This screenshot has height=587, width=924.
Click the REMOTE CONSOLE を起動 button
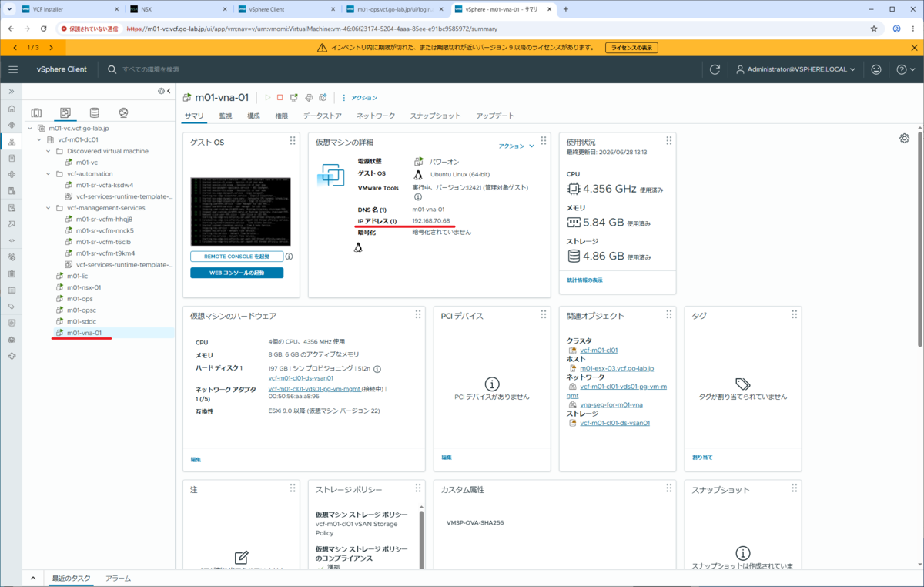pyautogui.click(x=236, y=257)
